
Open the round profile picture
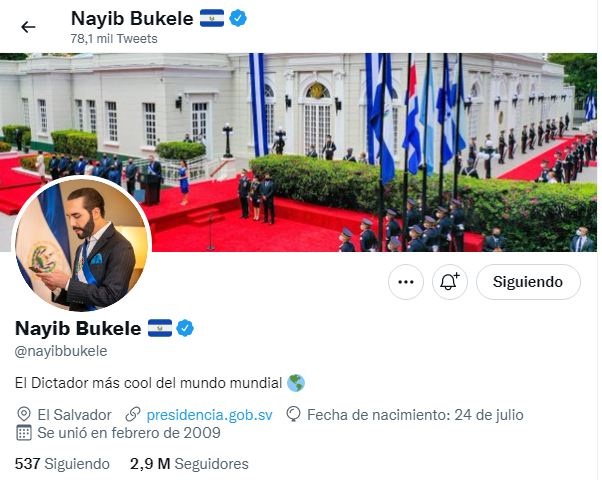pyautogui.click(x=81, y=244)
